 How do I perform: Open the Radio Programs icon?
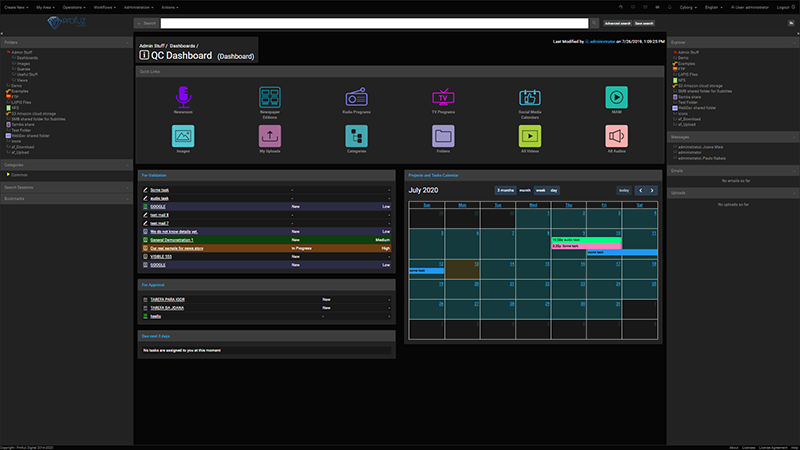357,97
